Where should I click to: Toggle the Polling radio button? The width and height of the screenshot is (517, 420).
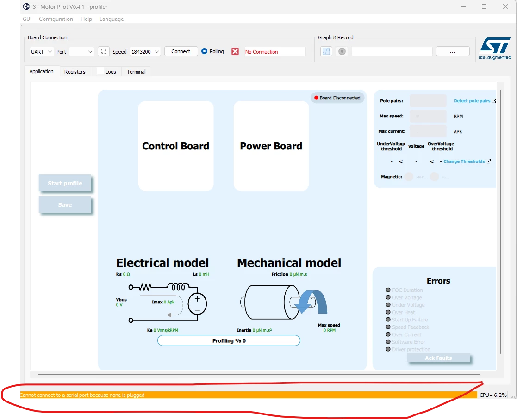[x=205, y=51]
